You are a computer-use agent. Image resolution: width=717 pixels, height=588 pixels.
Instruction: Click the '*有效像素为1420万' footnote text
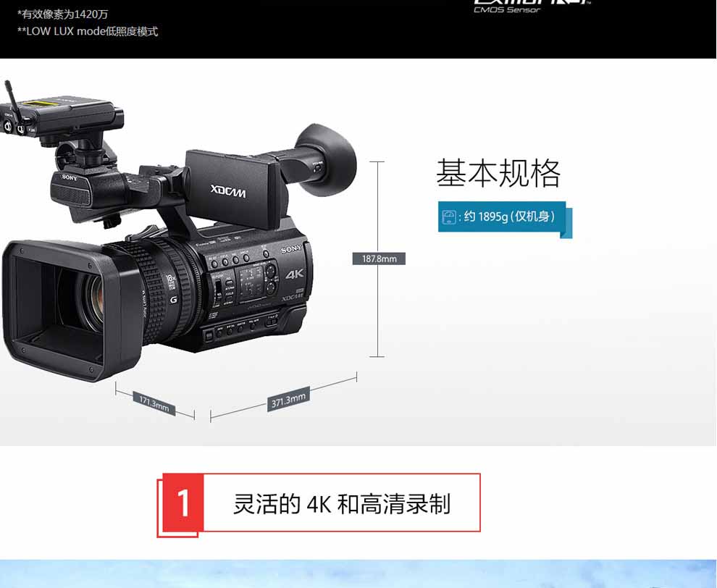point(62,14)
